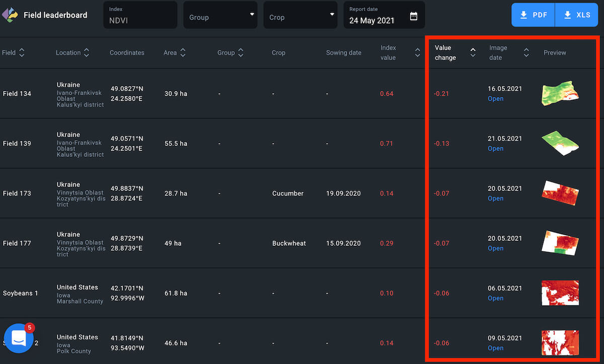
Task: Toggle sorting on the Group column
Action: tap(241, 52)
